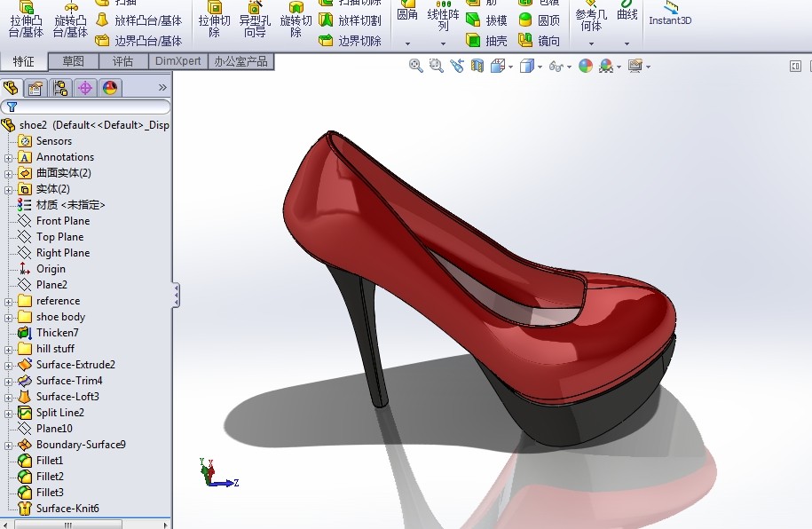The width and height of the screenshot is (812, 529).
Task: Click the Zoom to Area icon
Action: (x=437, y=66)
